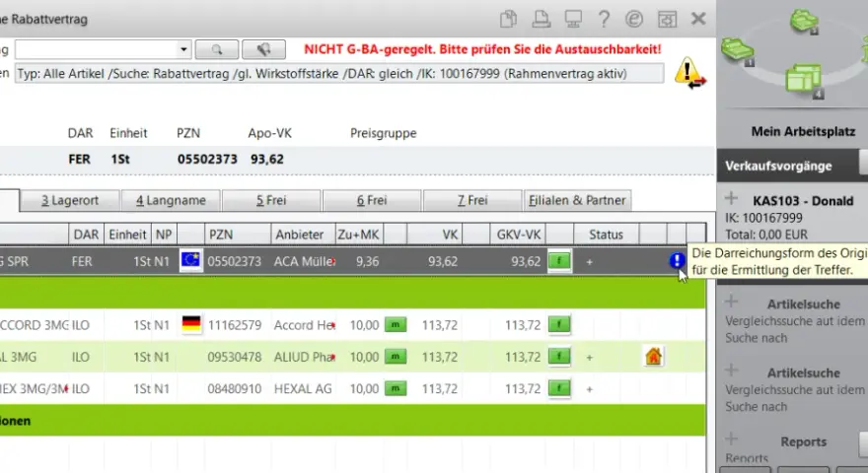Open the Filialen & Partner tab
The image size is (868, 473).
(x=577, y=200)
